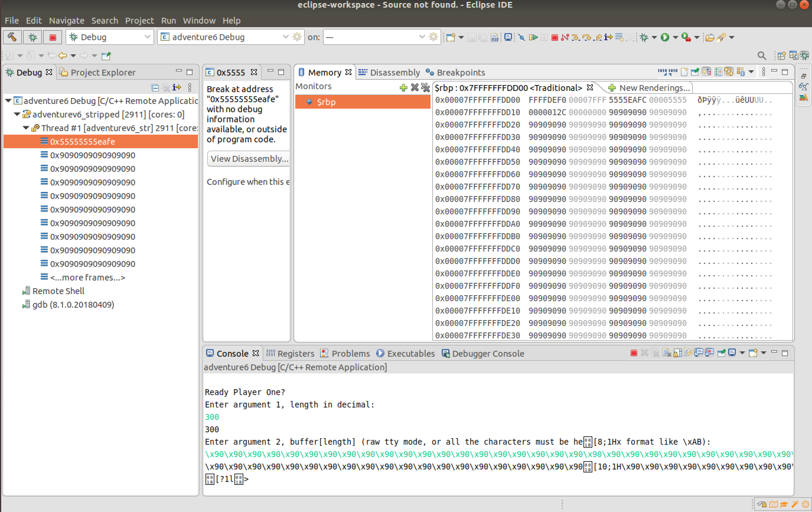Image resolution: width=812 pixels, height=512 pixels.
Task: Click the Step Over icon
Action: click(x=587, y=37)
